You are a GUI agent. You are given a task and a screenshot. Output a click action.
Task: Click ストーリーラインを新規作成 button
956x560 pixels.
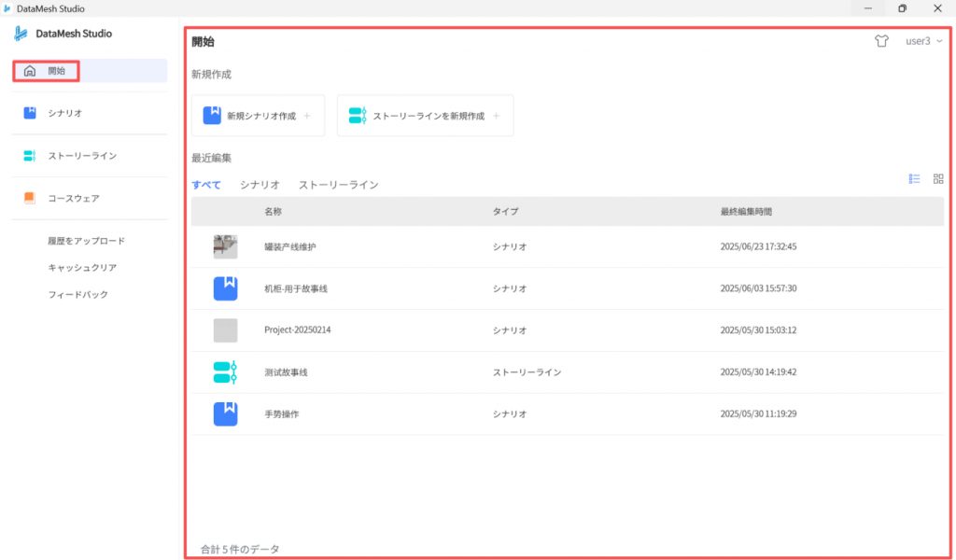click(425, 116)
